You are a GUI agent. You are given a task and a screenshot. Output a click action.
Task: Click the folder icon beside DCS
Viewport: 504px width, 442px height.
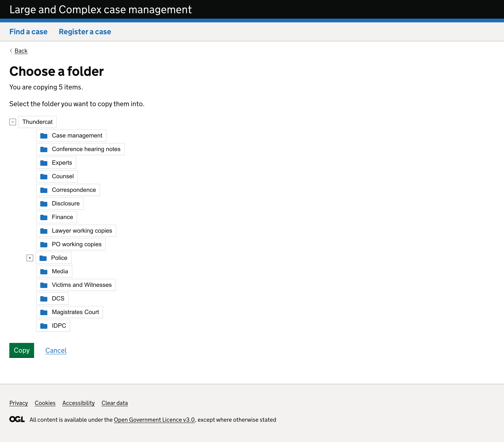coord(44,299)
